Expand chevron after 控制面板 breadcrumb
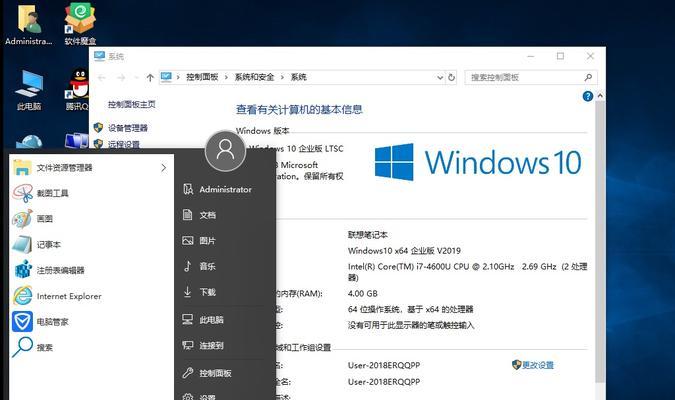The image size is (675, 400). [x=226, y=78]
